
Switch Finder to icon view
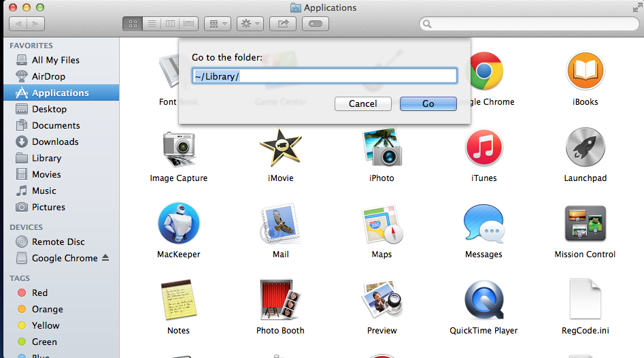click(x=133, y=24)
